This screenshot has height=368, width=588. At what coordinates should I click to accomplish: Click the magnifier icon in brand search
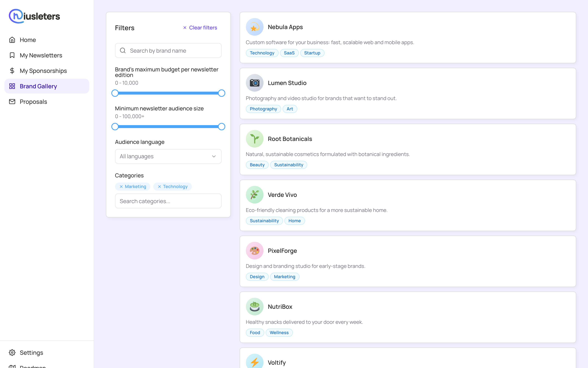pyautogui.click(x=123, y=50)
